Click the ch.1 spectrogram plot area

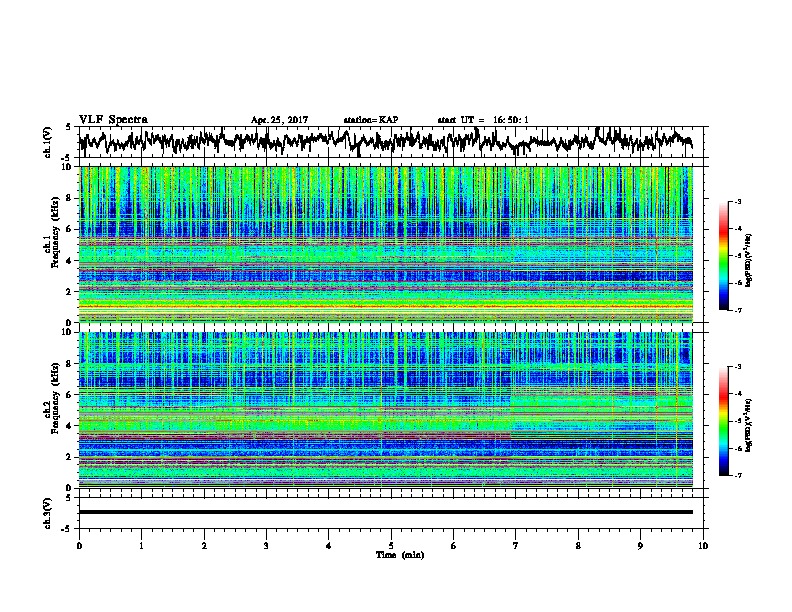[x=386, y=244]
